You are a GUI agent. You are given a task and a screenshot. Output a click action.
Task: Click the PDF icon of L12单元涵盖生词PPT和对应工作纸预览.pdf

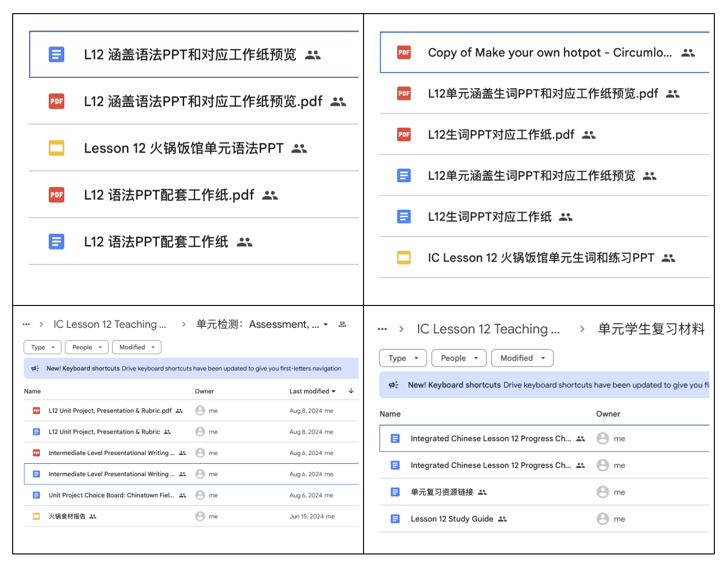click(404, 93)
